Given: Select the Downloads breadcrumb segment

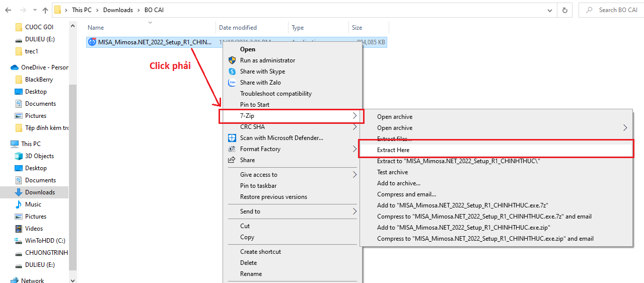Looking at the screenshot, I should coord(118,10).
